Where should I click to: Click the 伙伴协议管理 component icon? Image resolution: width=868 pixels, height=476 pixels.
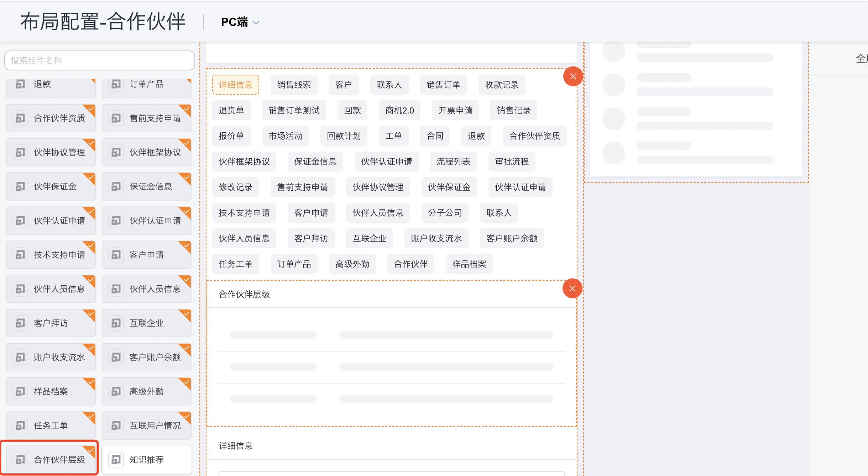click(x=20, y=152)
